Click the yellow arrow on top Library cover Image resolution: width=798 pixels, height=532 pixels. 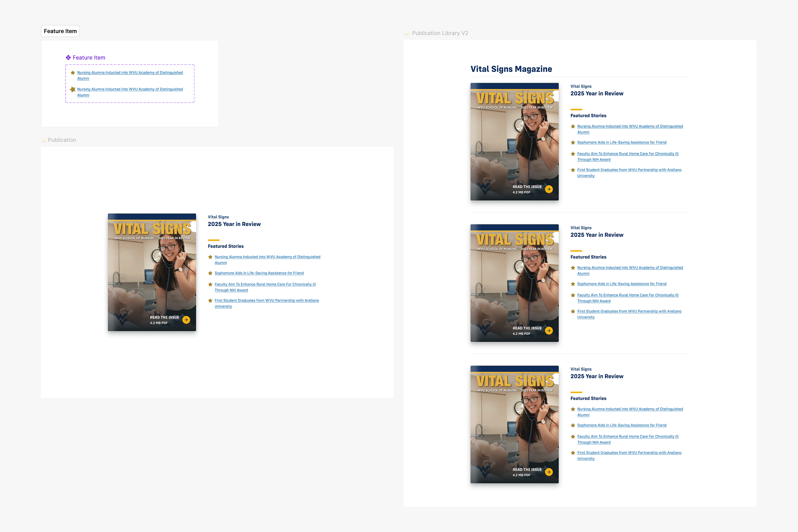coord(549,189)
